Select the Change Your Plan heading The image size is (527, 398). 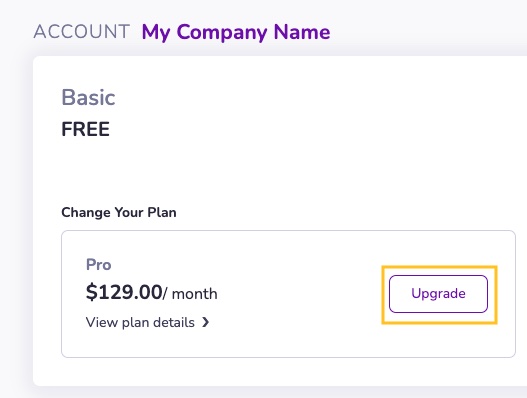click(x=119, y=212)
